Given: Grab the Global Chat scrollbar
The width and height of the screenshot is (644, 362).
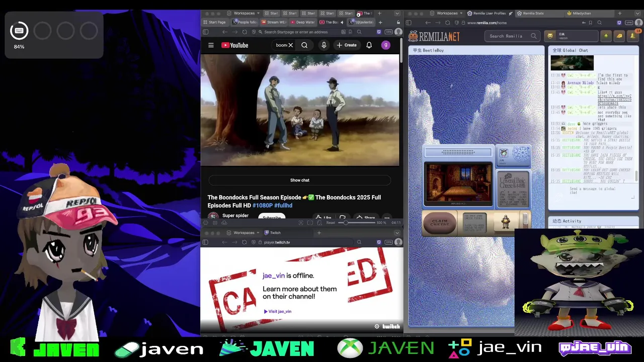Looking at the screenshot, I should point(636,176).
